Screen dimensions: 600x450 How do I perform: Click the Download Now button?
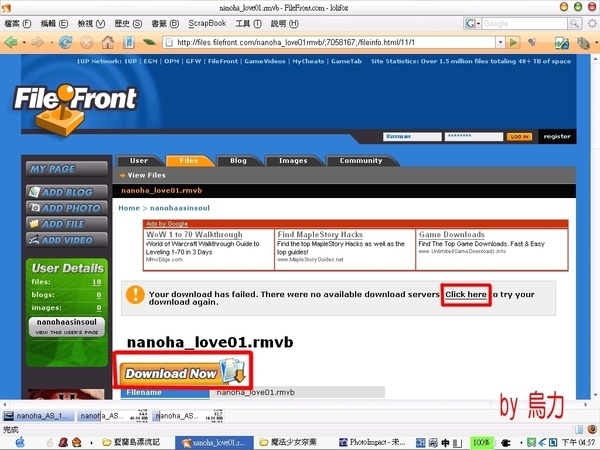click(182, 372)
